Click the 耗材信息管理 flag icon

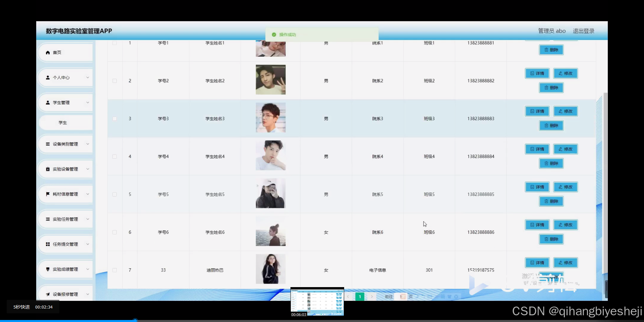48,194
